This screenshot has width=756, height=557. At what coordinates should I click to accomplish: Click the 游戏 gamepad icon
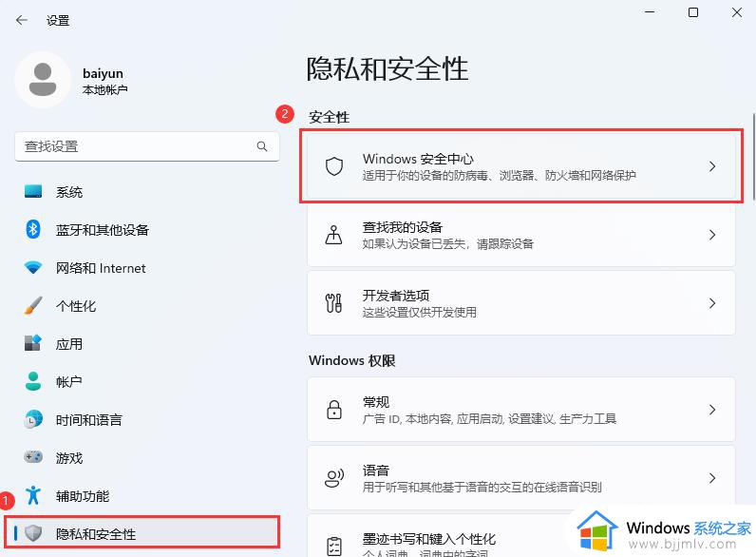pos(33,457)
